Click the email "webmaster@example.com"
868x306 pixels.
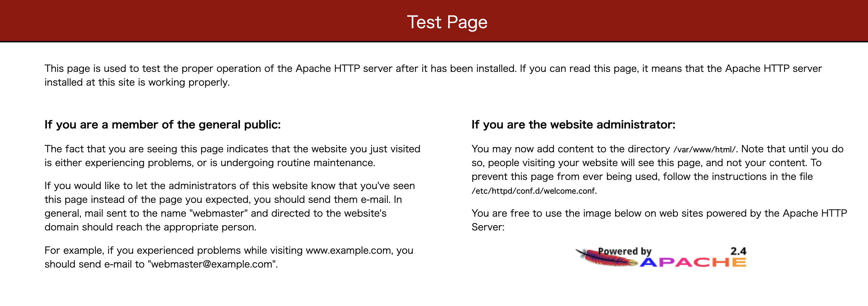pyautogui.click(x=212, y=264)
